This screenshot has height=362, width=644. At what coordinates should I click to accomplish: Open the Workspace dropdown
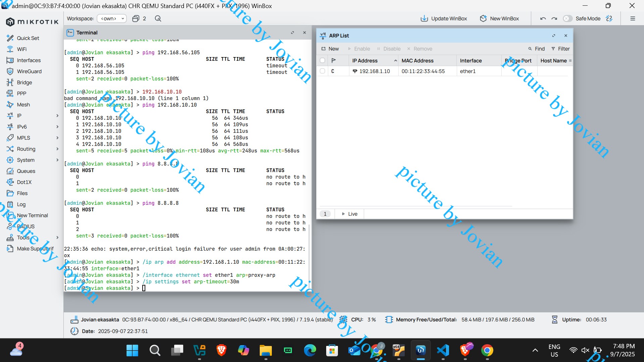click(x=112, y=18)
